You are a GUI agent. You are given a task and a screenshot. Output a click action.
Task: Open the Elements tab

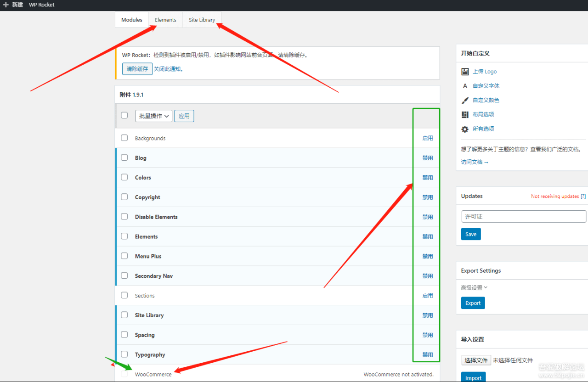pyautogui.click(x=165, y=20)
